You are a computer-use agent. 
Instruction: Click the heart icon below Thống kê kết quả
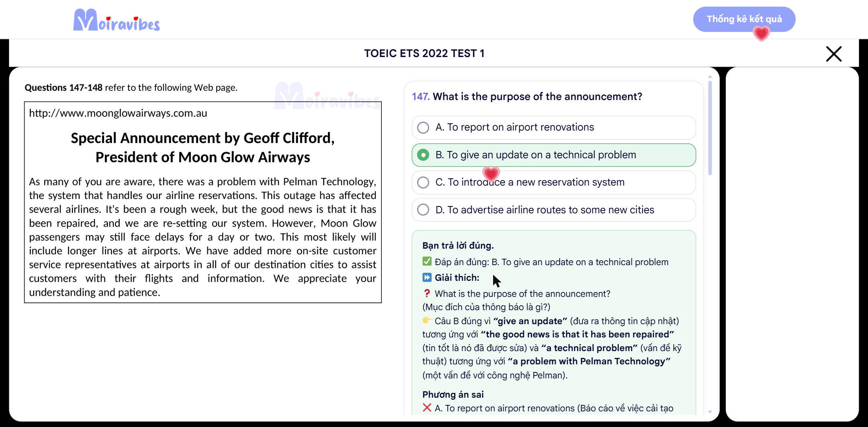tap(761, 34)
